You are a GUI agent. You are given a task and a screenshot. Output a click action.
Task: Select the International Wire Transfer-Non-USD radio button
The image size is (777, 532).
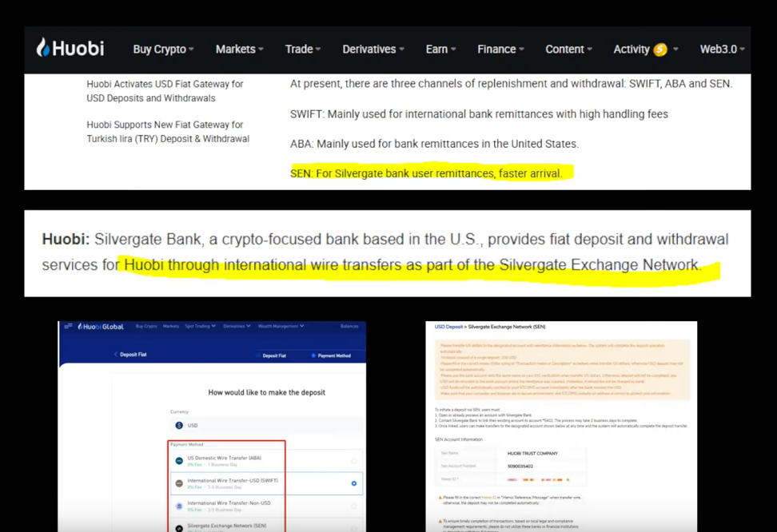[354, 506]
